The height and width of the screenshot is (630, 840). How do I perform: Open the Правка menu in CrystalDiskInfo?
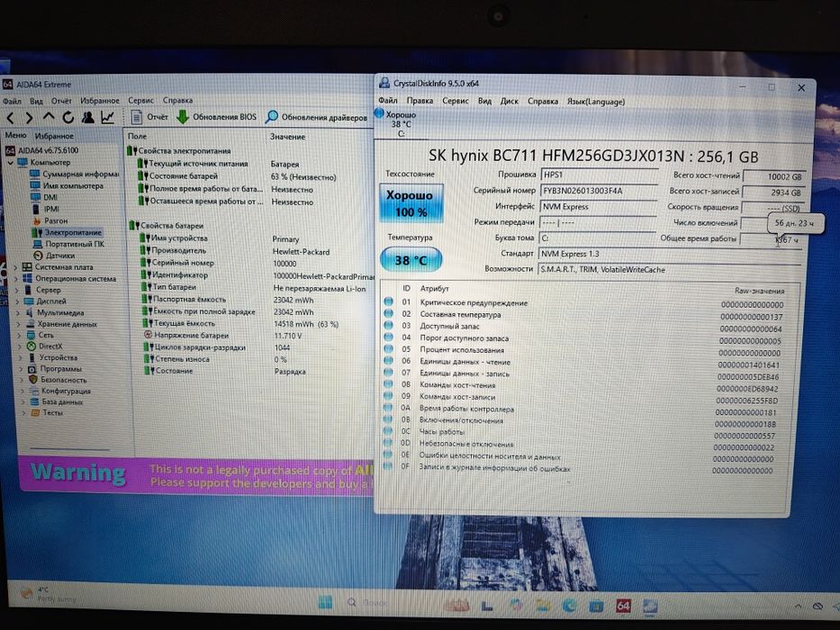pos(420,100)
